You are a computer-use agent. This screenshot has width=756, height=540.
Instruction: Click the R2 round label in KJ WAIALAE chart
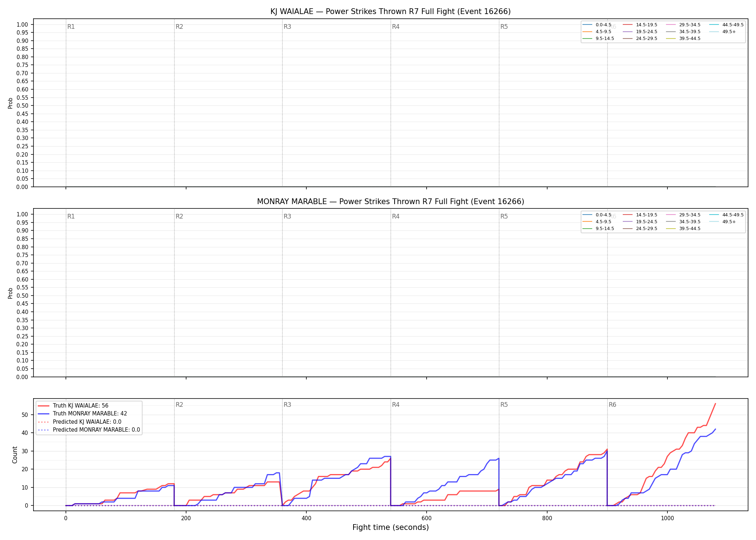179,27
